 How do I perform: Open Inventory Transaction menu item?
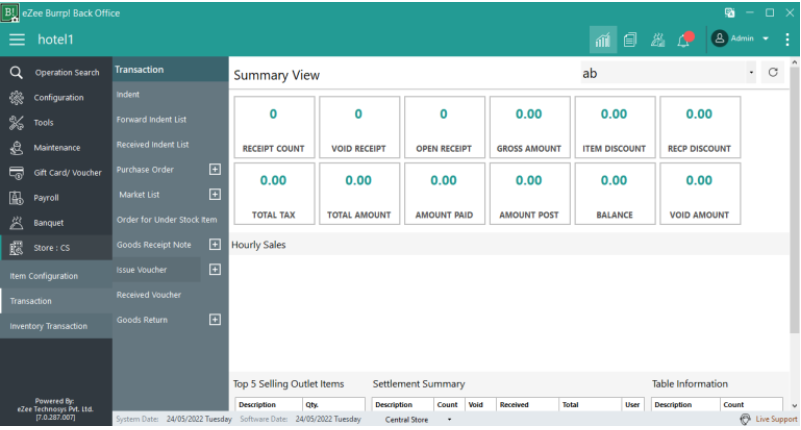(x=49, y=326)
